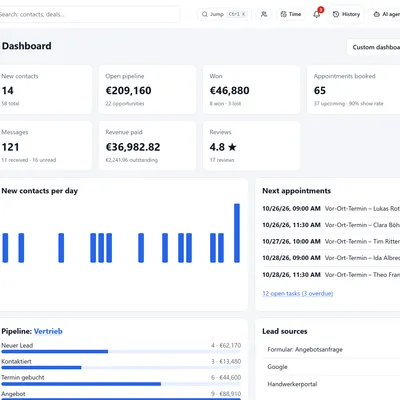This screenshot has width=400, height=400.
Task: Select the Won card €46,880
Action: coord(251,90)
